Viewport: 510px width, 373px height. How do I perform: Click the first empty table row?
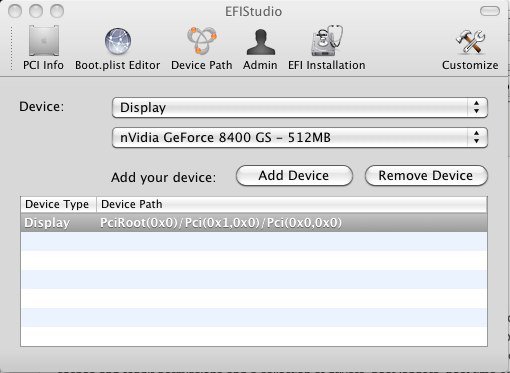pyautogui.click(x=254, y=241)
